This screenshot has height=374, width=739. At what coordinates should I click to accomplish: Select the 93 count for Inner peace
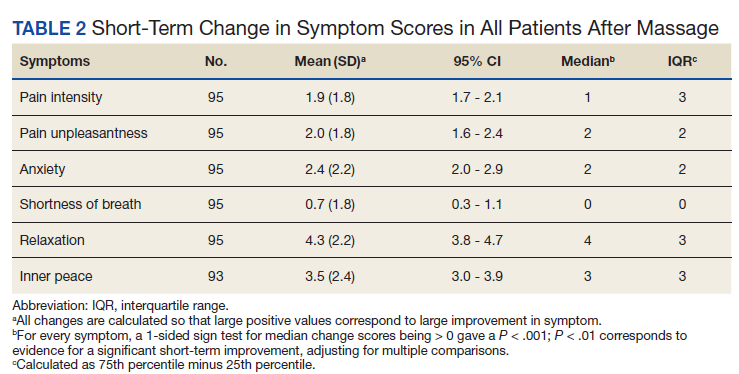[x=215, y=276]
